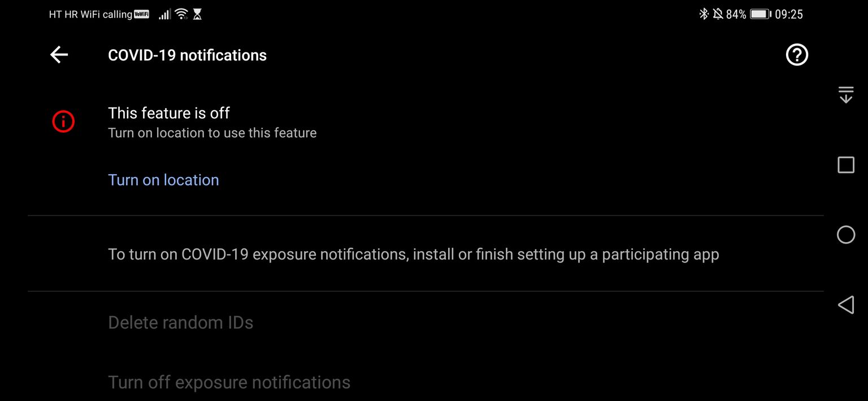Image resolution: width=868 pixels, height=401 pixels.
Task: Tap the battery indicator icon
Action: pos(761,14)
